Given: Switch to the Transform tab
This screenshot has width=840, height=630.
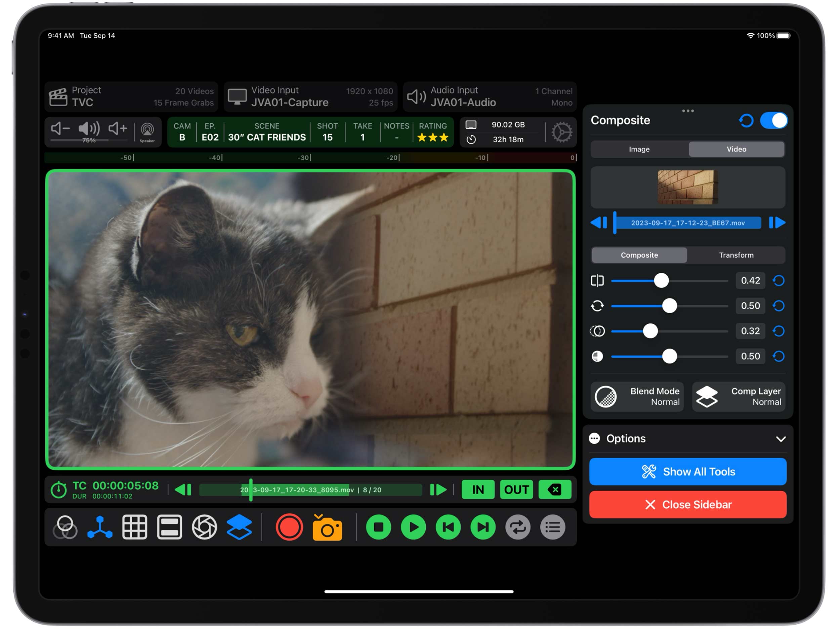Looking at the screenshot, I should coord(736,255).
